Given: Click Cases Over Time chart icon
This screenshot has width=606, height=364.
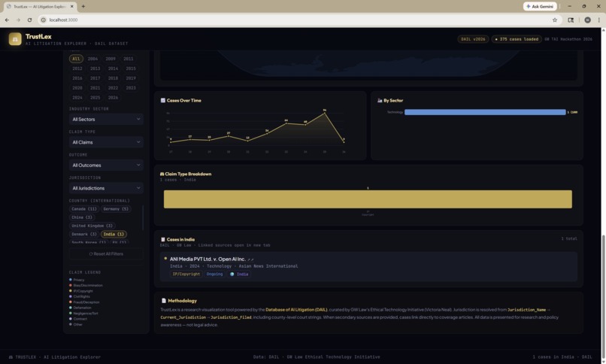Looking at the screenshot, I should (162, 101).
